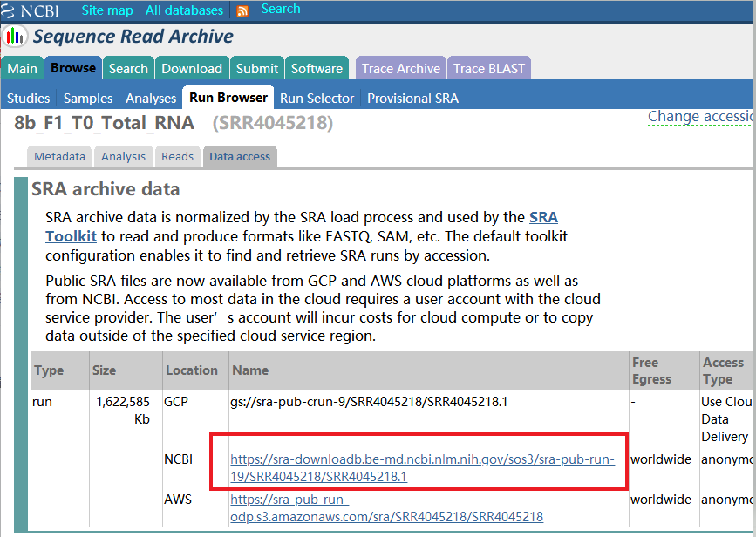Click the 8b_F1_T0_Total_RNA run title
This screenshot has width=756, height=537.
pyautogui.click(x=104, y=123)
